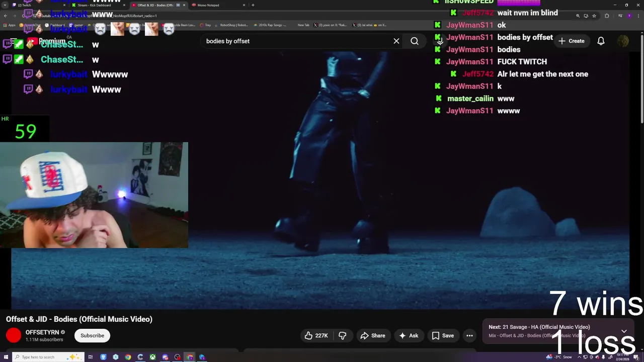Viewport: 644px width, 362px height.
Task: Open the more actions ellipsis menu
Action: pos(469,336)
